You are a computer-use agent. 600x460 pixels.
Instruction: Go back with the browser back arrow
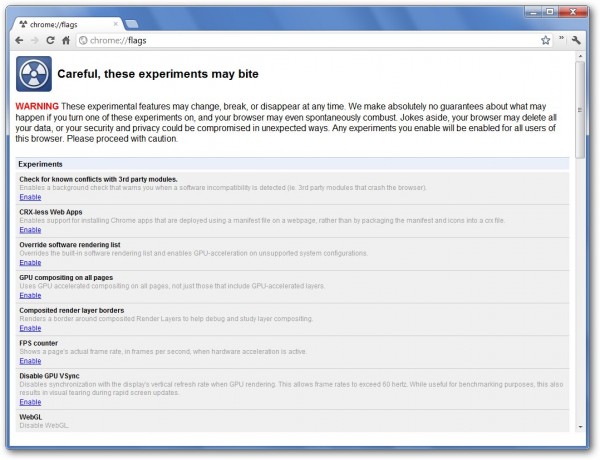coord(19,40)
